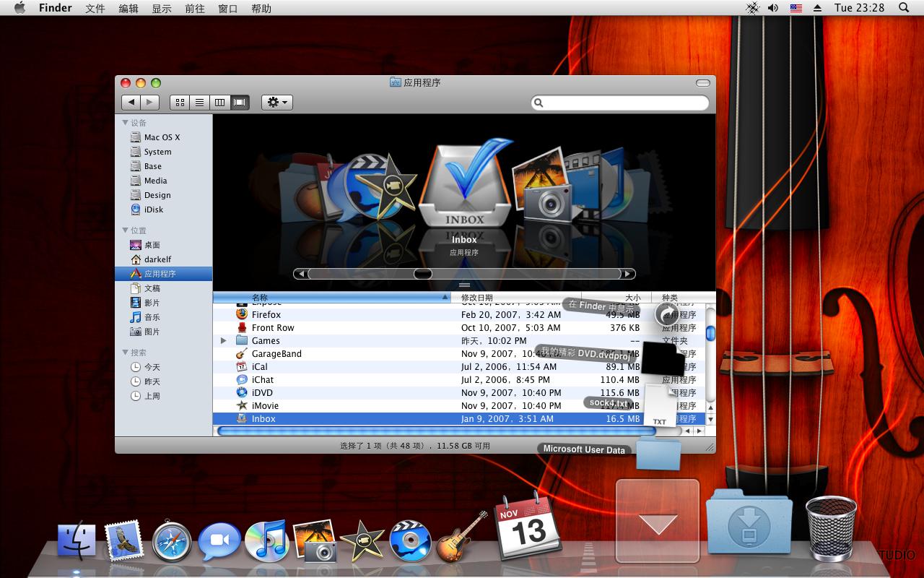Screen dimensions: 924x578
Task: Go back with the toolbar back arrow
Action: click(x=131, y=103)
